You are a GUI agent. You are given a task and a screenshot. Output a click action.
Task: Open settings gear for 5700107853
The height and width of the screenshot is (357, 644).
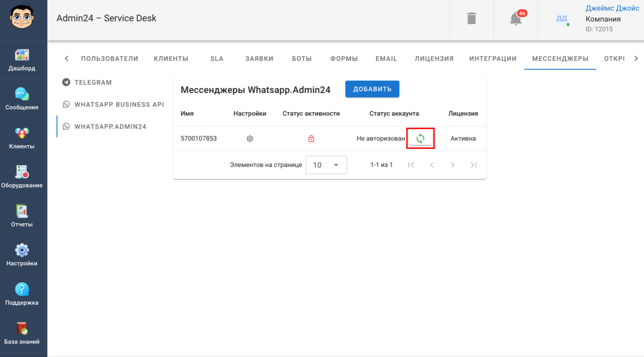pyautogui.click(x=250, y=139)
